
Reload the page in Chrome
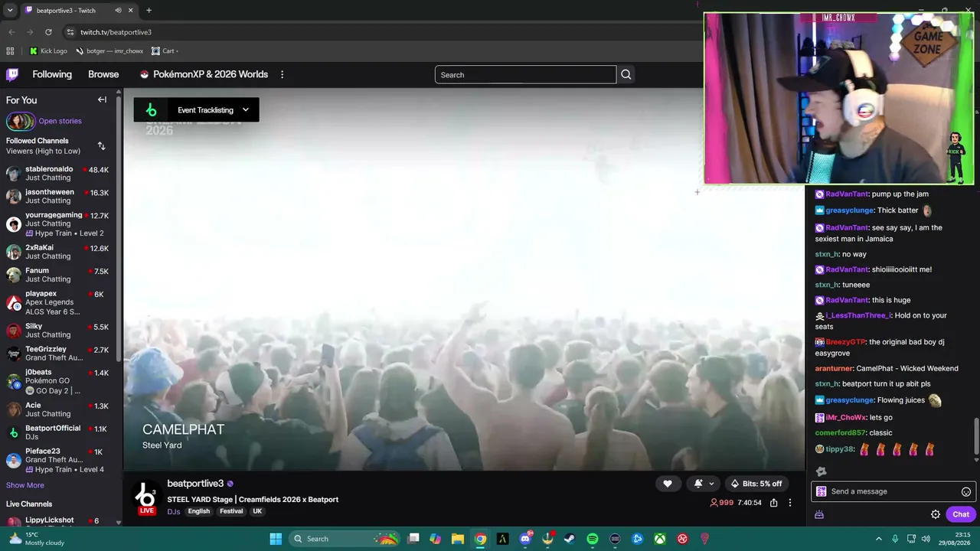[x=48, y=32]
